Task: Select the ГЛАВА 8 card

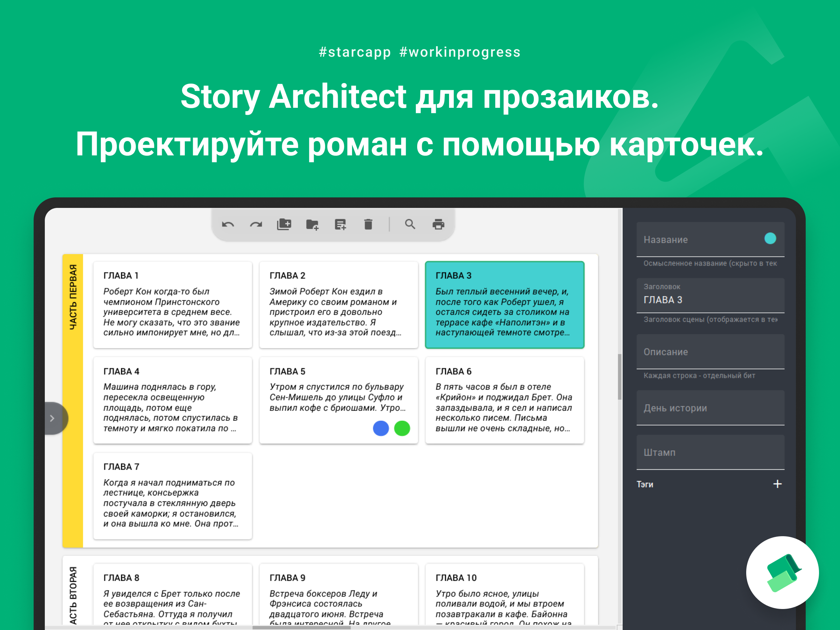Action: pos(173,594)
